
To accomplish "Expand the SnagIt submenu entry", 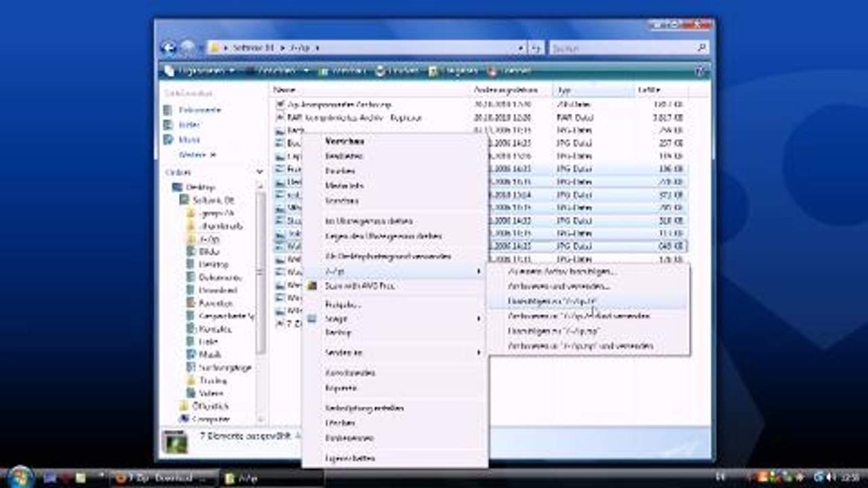I will click(394, 318).
